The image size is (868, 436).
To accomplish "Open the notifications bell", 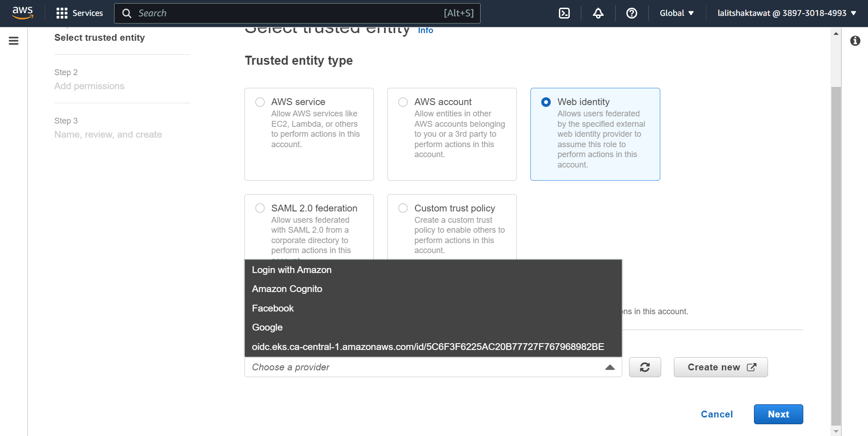I will point(598,13).
